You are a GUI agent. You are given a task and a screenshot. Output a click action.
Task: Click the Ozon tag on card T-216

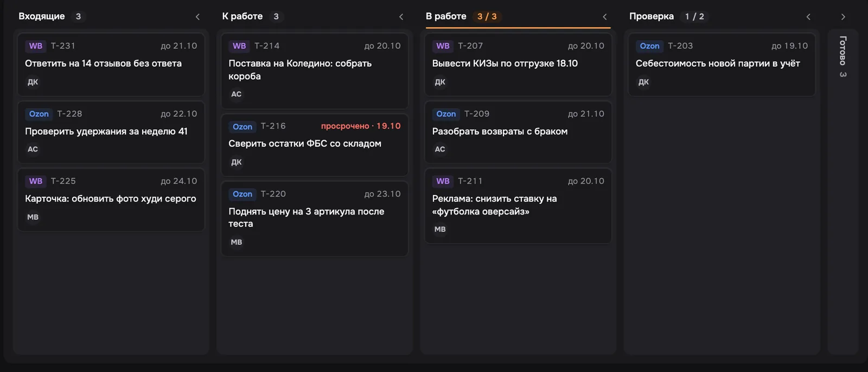point(242,127)
